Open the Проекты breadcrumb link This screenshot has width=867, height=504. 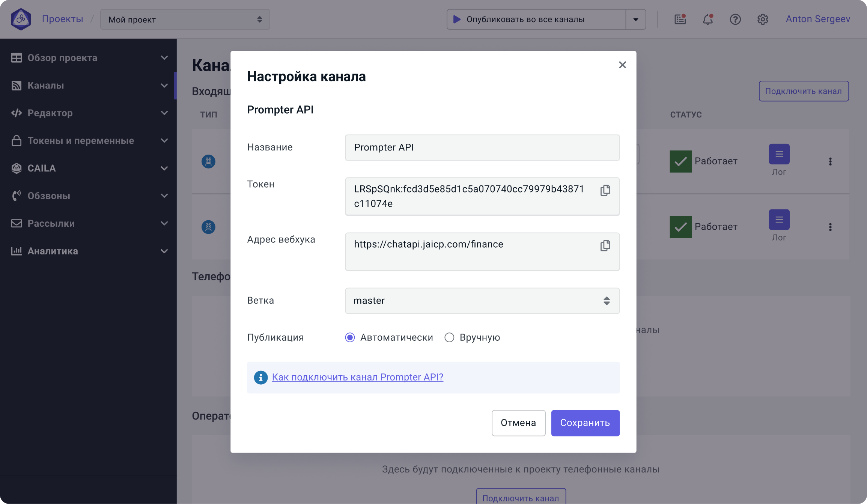(x=62, y=19)
